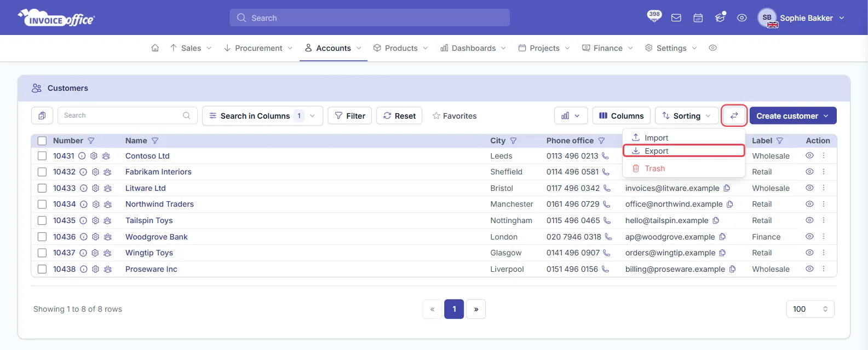868x350 pixels.
Task: Click the phone icon beside 0161 496 0729
Action: [x=607, y=204]
